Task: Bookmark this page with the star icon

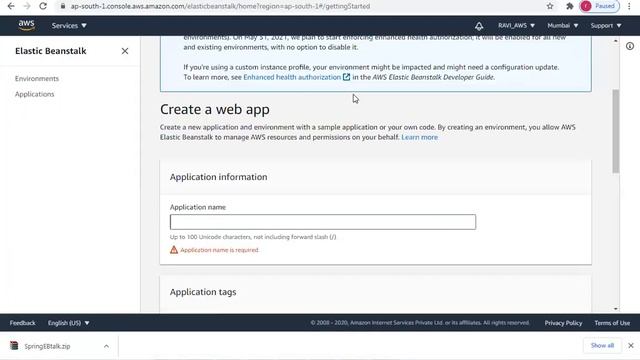Action: [550, 6]
